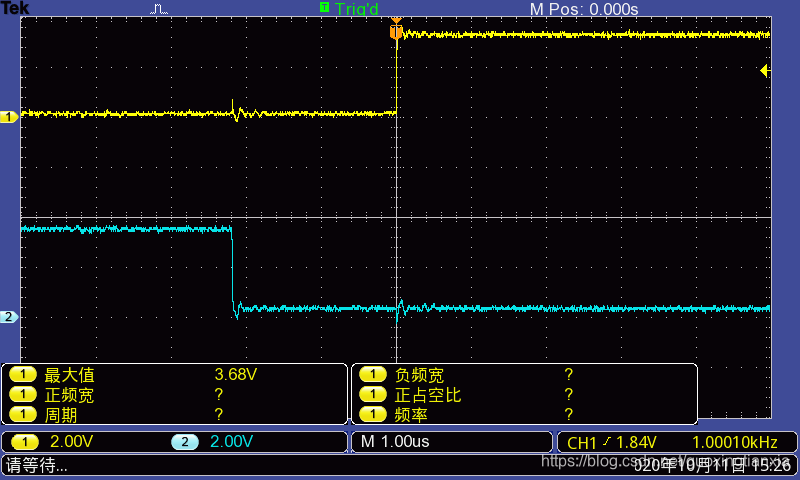Click the Trig'd status text
This screenshot has width=800, height=480.
(357, 9)
